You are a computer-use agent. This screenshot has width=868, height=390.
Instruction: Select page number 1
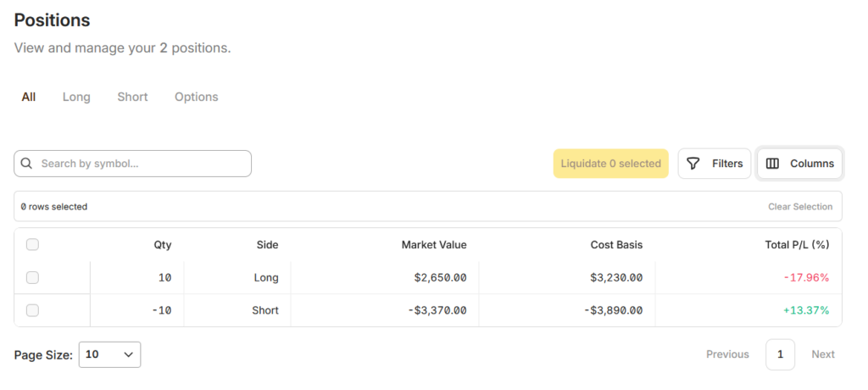[x=781, y=354]
